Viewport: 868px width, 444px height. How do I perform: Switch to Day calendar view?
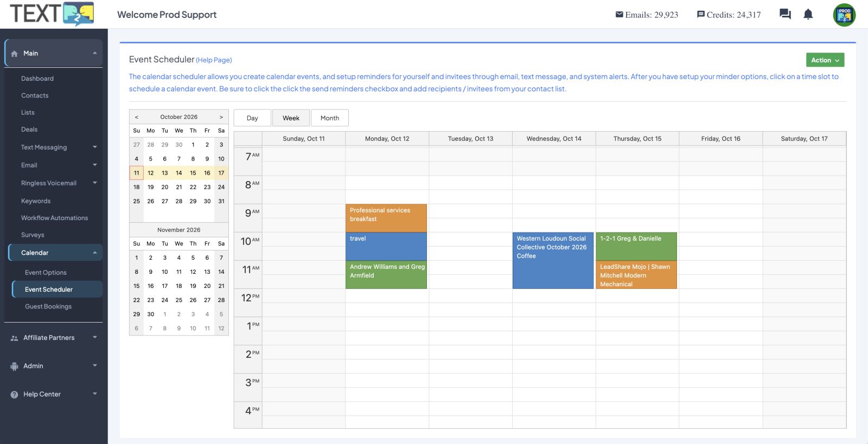[x=252, y=118]
